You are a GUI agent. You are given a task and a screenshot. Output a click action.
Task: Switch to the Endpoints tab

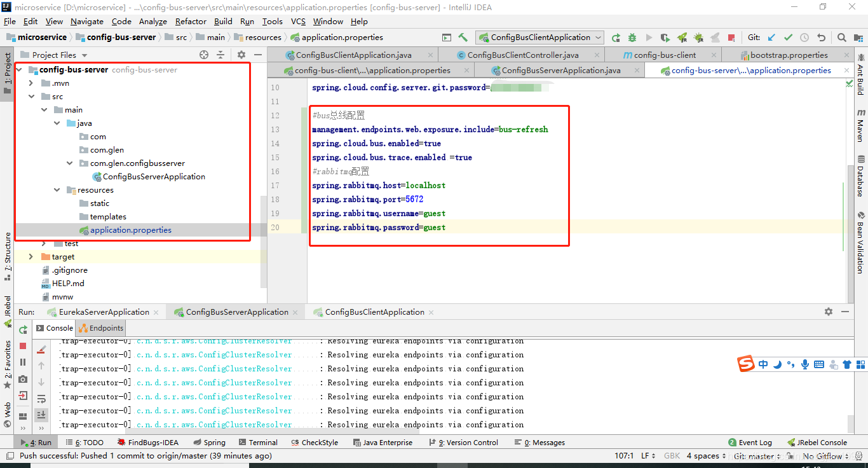tap(101, 328)
